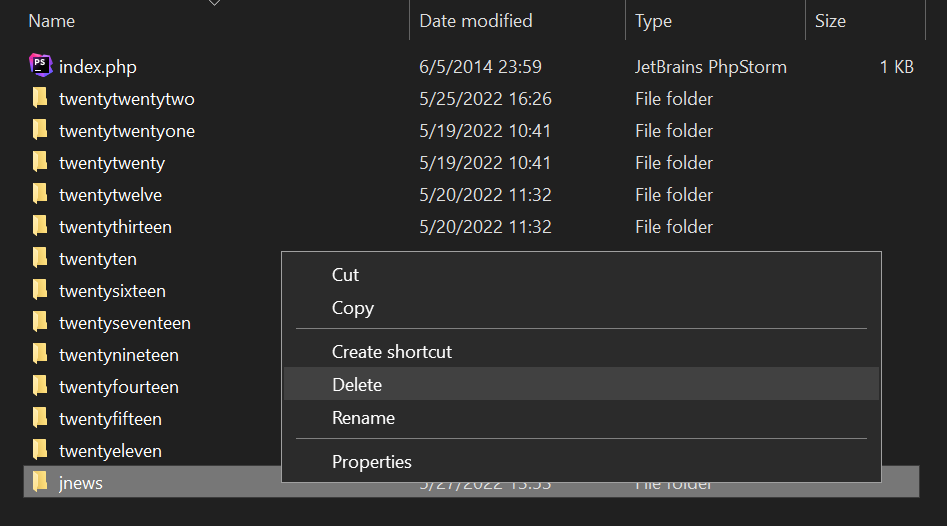Pick Rename from the context menu

click(363, 418)
